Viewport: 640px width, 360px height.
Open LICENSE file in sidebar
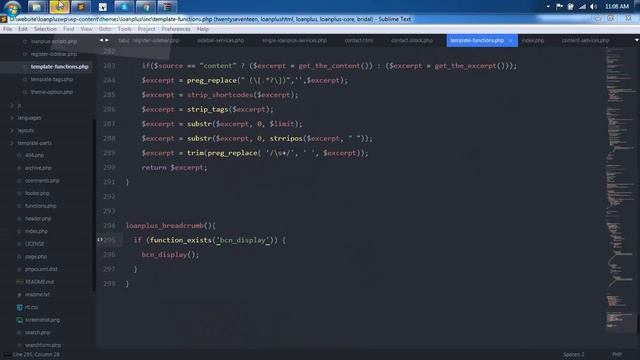[35, 244]
